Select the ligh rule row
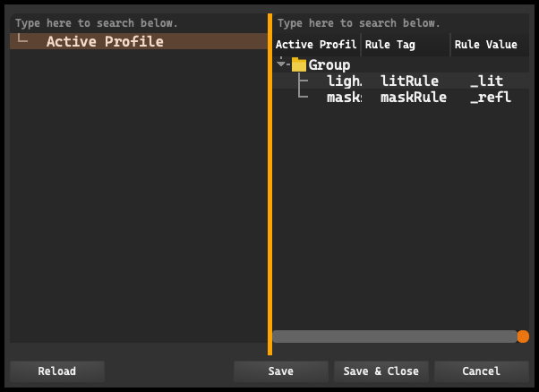 (x=401, y=81)
